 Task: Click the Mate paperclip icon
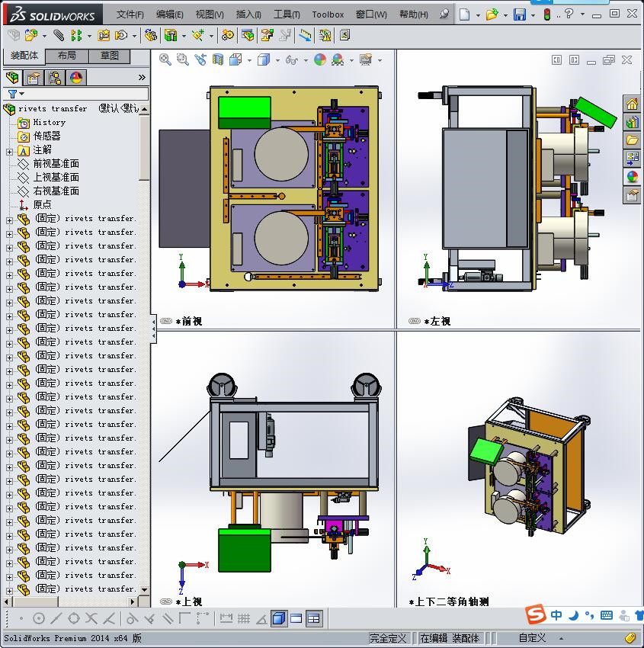pyautogui.click(x=59, y=36)
